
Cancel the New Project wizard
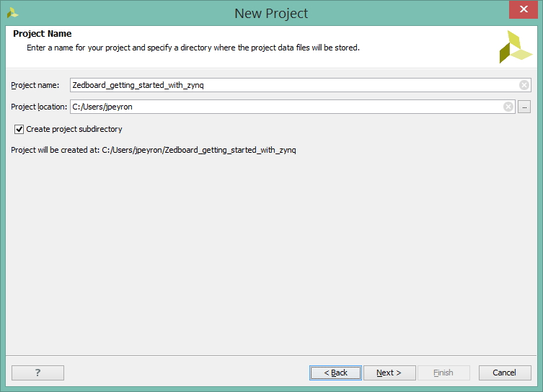tap(505, 373)
